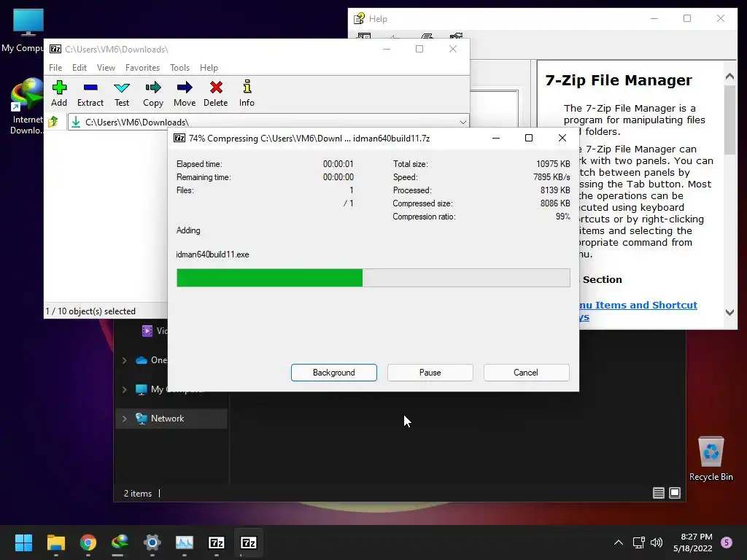Open the Windows Start menu
The height and width of the screenshot is (560, 747).
23,542
